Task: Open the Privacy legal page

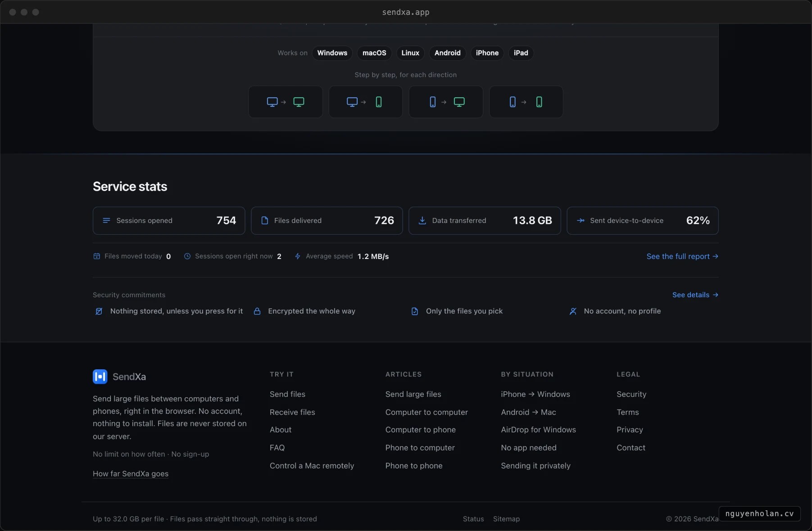Action: pos(630,430)
